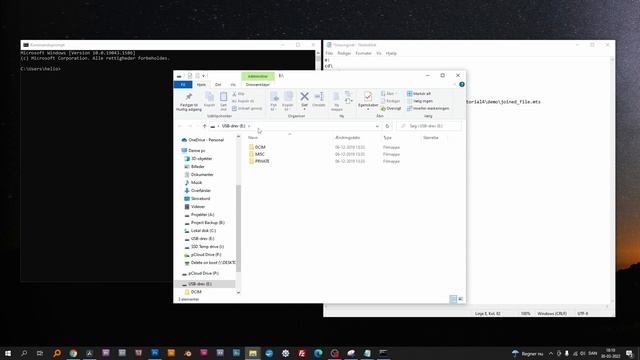Click Vælg intet in the ribbon
640x360 pixels.
(420, 101)
